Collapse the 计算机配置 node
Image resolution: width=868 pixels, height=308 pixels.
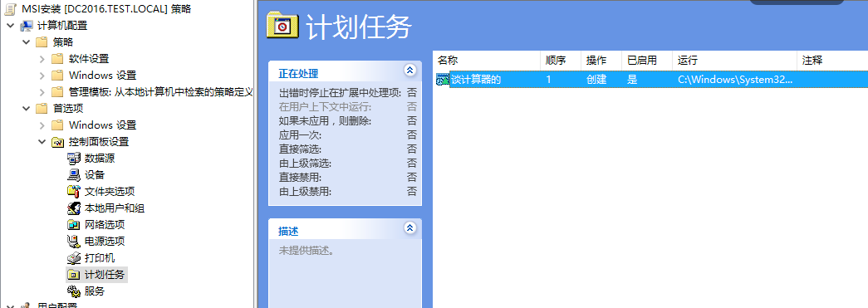point(10,26)
